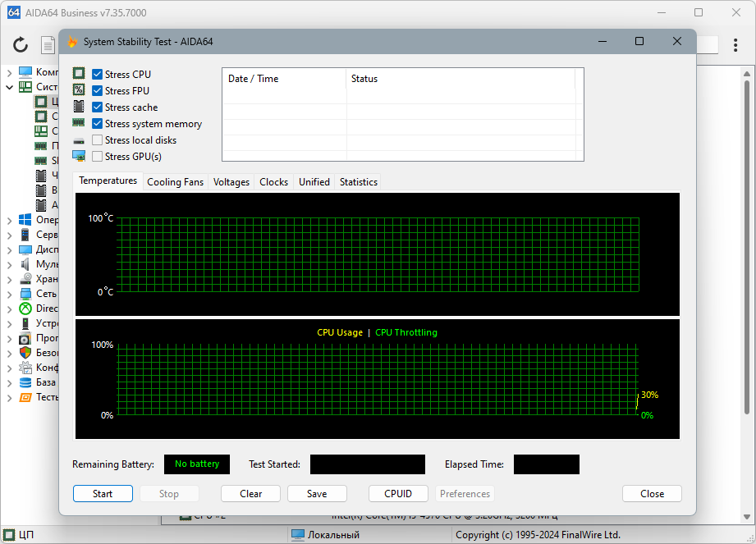Click the Close button at bottom right

[652, 493]
